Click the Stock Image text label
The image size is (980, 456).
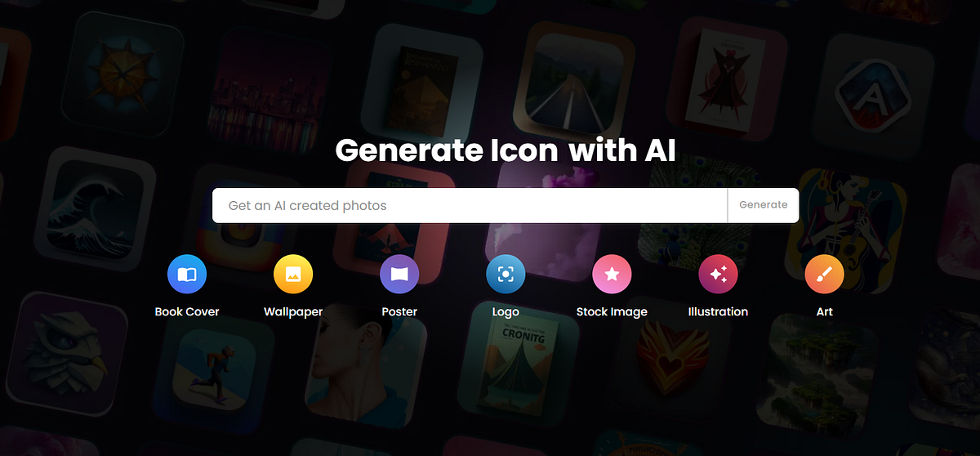[612, 311]
